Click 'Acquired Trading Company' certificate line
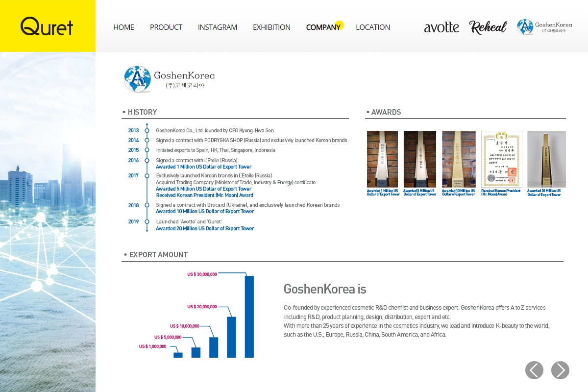This screenshot has height=392, width=588. (236, 183)
